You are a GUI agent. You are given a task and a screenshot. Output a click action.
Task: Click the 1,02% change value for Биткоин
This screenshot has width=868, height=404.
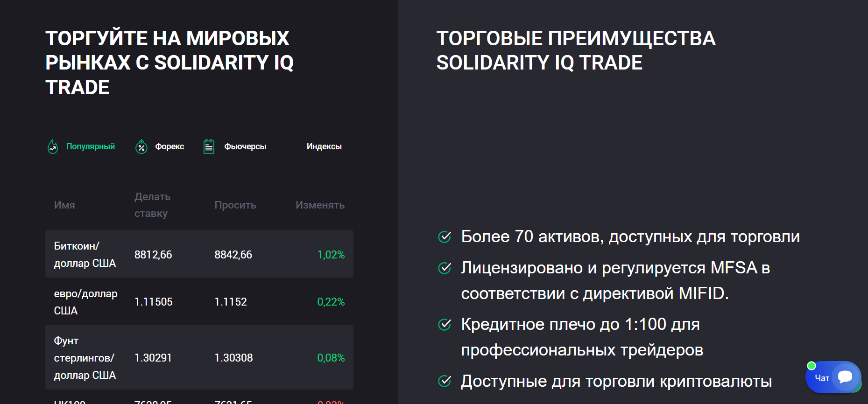[331, 255]
